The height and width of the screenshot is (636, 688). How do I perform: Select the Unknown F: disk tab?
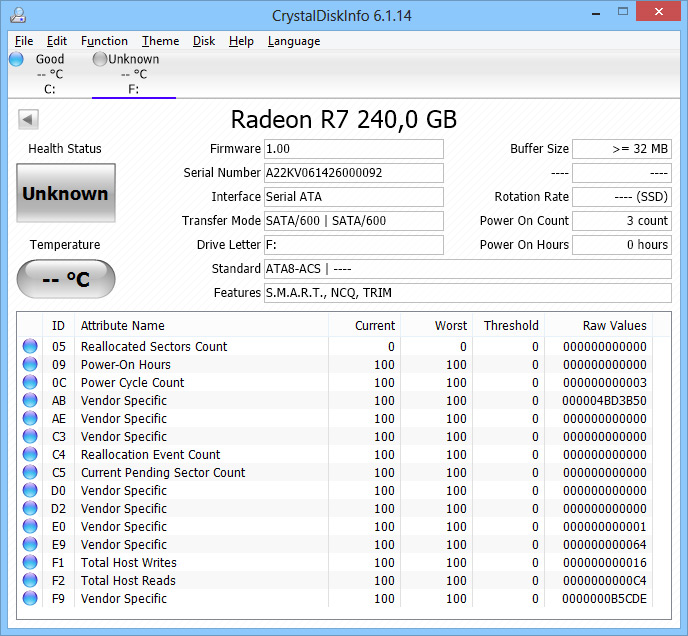coord(134,74)
